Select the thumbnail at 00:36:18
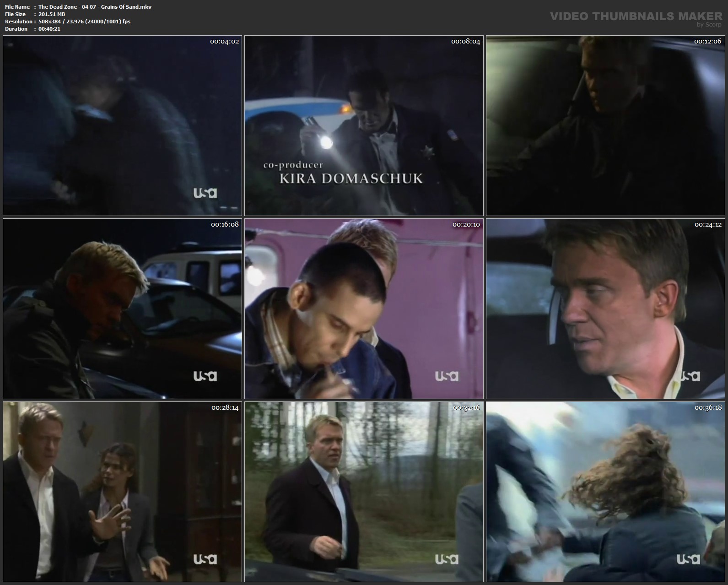 (605, 492)
